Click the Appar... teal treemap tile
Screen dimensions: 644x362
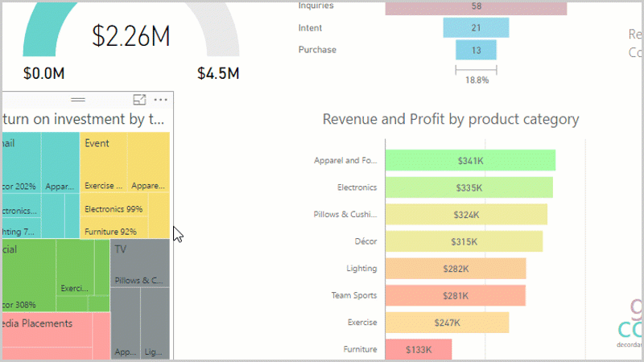(60, 163)
